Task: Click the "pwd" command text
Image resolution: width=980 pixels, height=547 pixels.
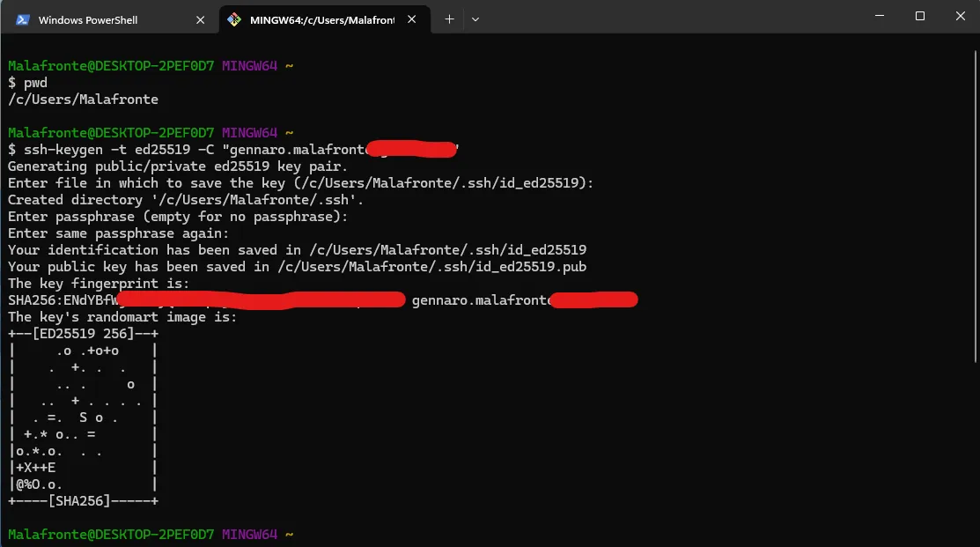Action: coord(35,83)
